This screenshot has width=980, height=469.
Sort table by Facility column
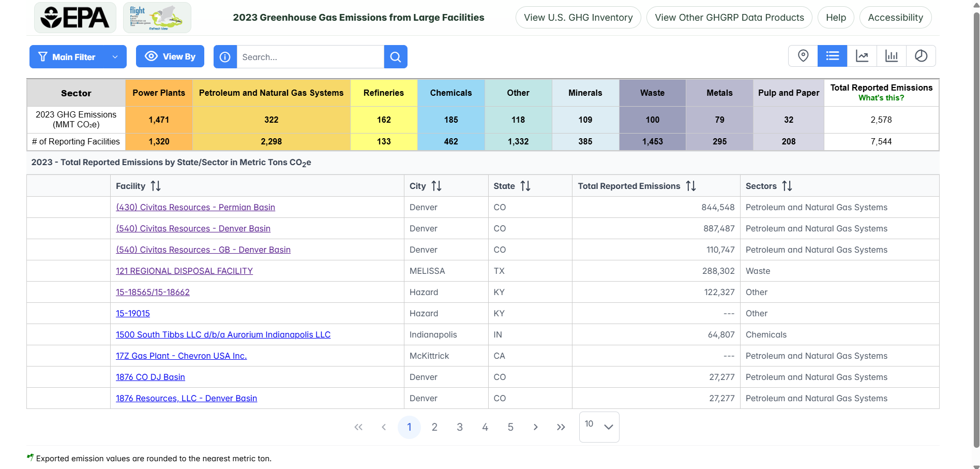156,186
